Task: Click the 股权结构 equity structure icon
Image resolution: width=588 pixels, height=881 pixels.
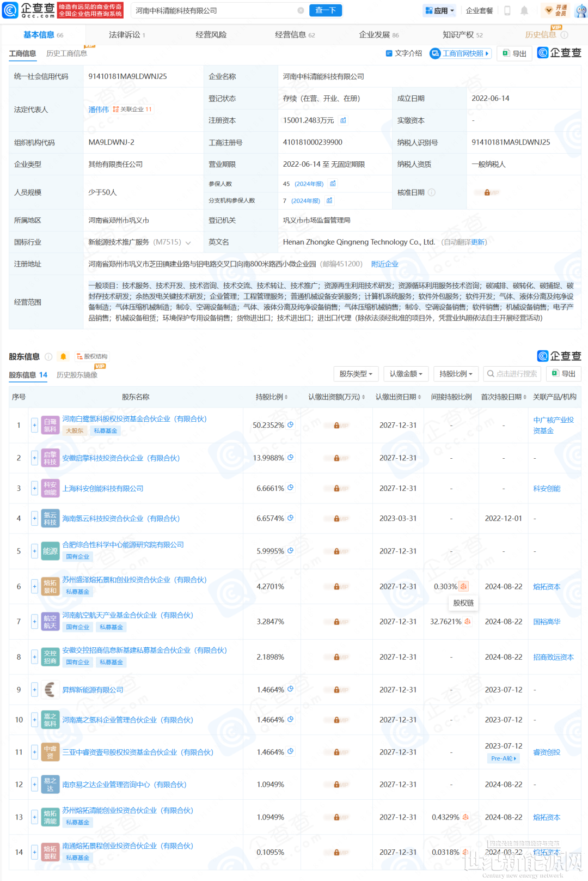Action: 92,356
